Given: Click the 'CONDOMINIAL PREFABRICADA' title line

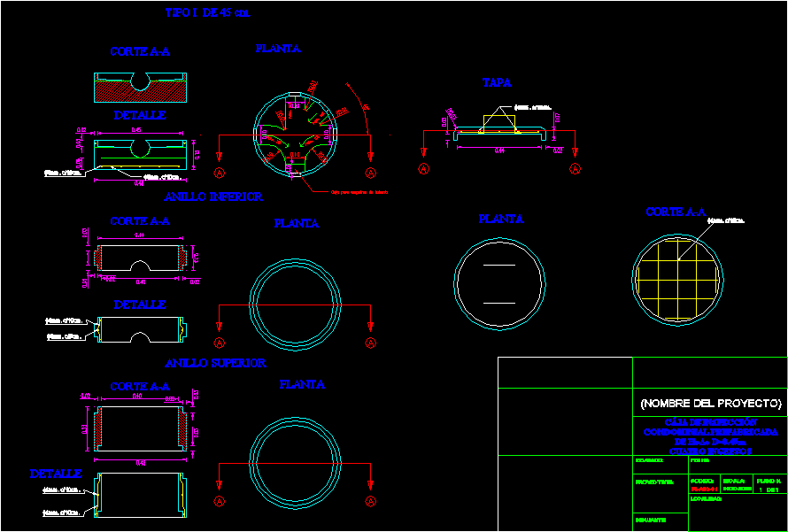Looking at the screenshot, I should pos(710,432).
